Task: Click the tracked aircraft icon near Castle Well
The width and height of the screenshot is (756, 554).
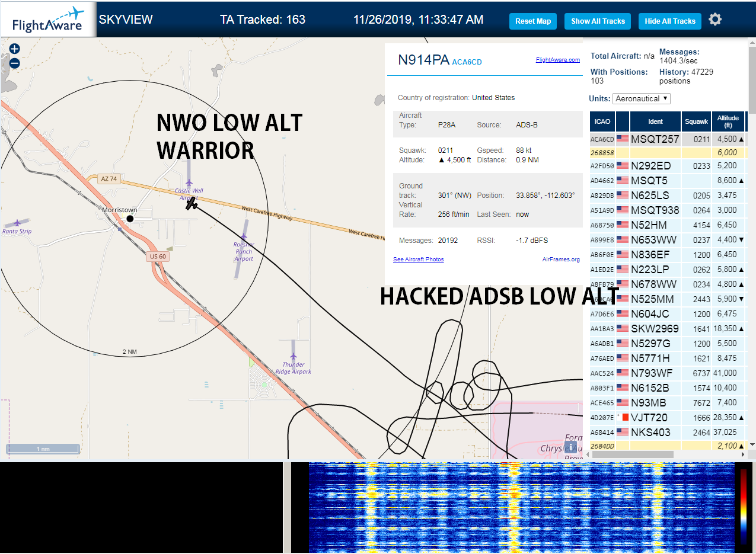Action: (192, 204)
